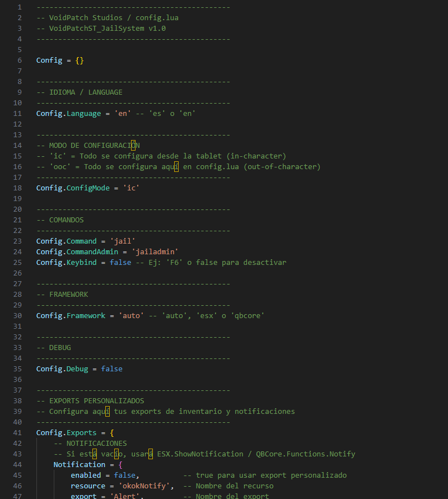Click the 'okokNotify' resource string

tap(144, 486)
